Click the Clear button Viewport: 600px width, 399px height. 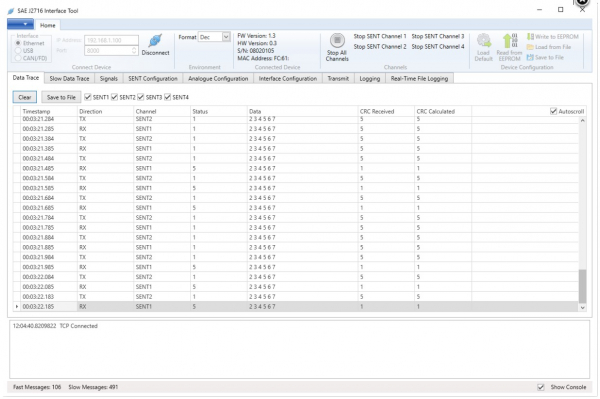25,97
